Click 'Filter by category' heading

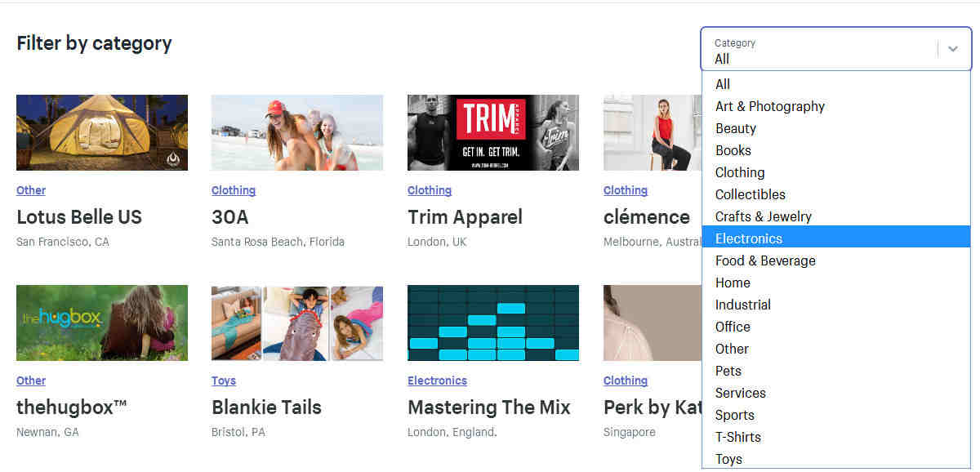point(94,43)
